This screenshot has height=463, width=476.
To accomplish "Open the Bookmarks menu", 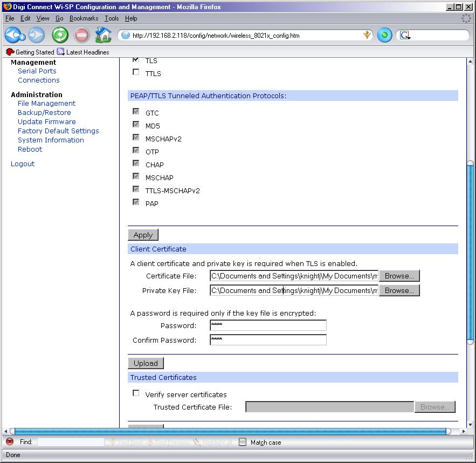I will pos(84,18).
